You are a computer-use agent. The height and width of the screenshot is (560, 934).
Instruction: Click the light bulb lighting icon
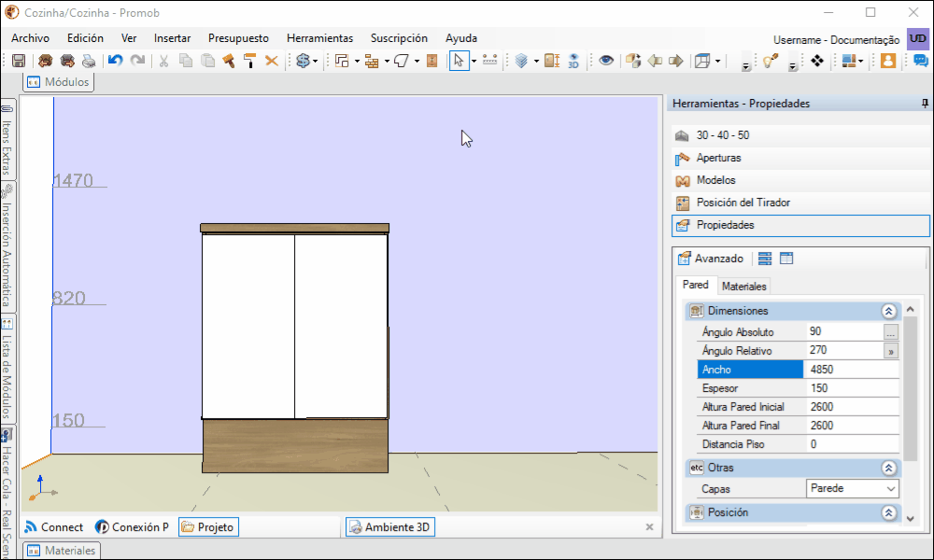[x=771, y=61]
